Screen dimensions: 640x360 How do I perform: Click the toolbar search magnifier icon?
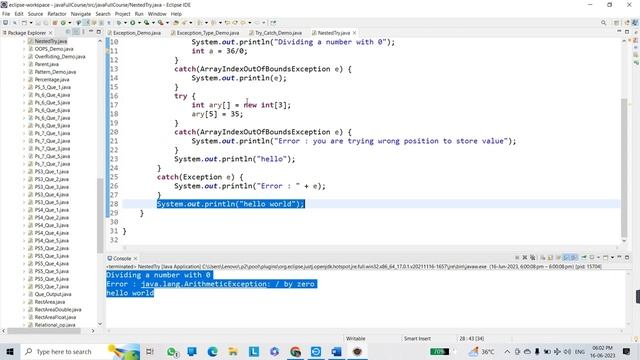[x=603, y=23]
